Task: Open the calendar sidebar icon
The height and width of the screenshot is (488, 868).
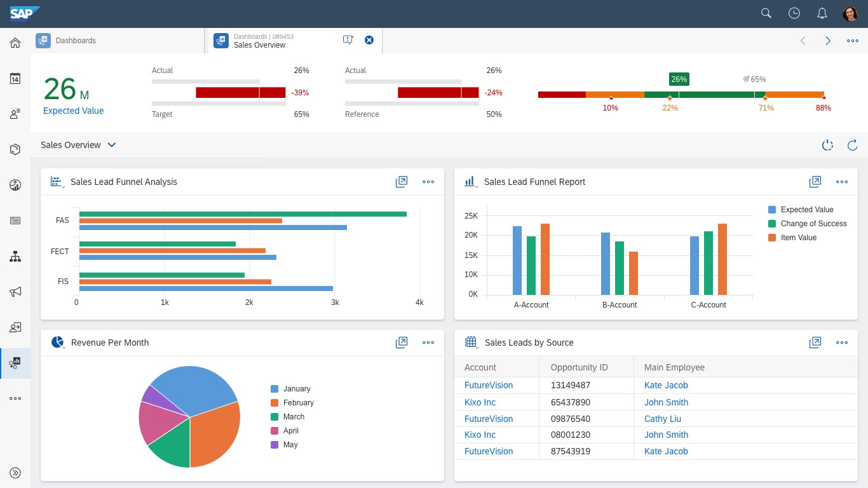Action: tap(15, 79)
